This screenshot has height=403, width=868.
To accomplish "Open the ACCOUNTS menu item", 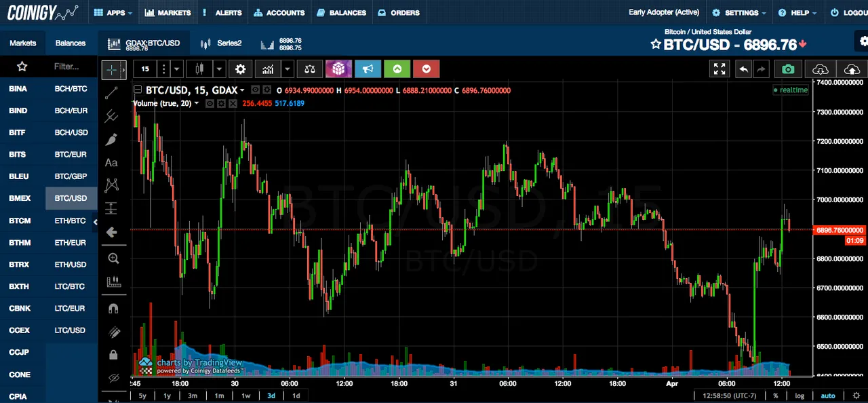I will tap(279, 12).
